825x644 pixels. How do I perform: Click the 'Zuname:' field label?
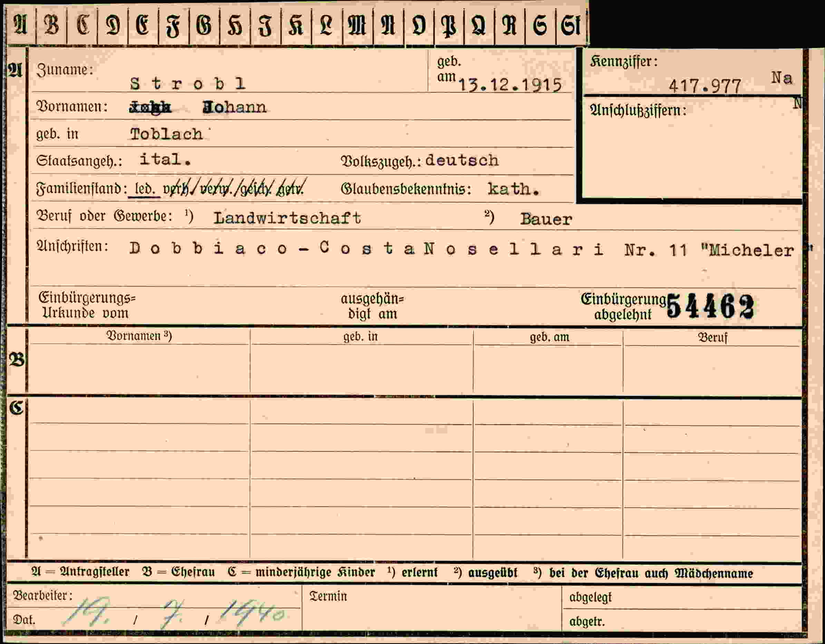65,70
